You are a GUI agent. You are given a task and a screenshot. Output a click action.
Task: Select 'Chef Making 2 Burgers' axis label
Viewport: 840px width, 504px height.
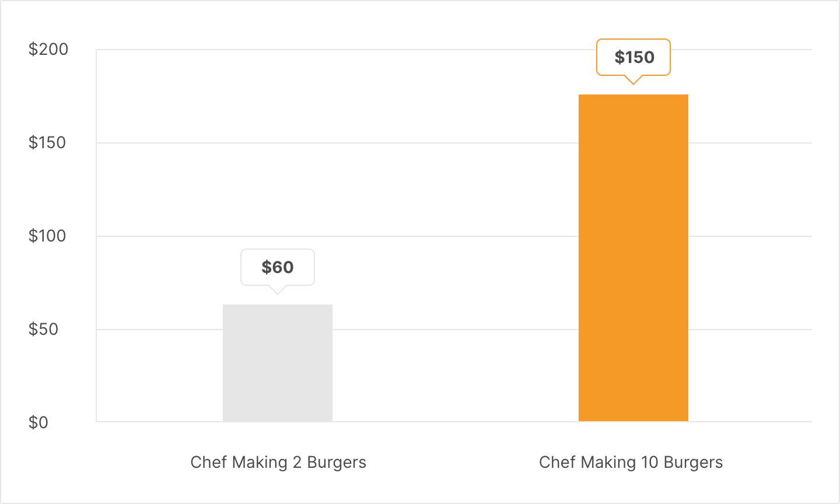278,463
